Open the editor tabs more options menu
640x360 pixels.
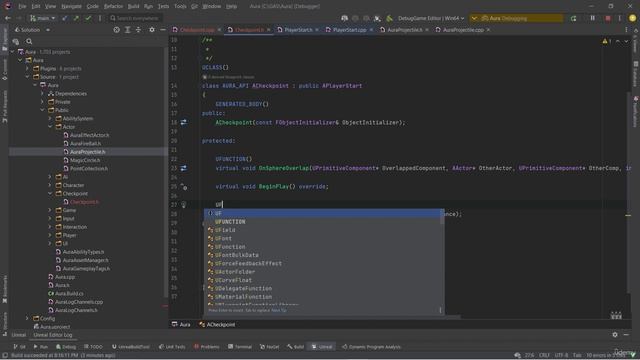click(x=626, y=30)
